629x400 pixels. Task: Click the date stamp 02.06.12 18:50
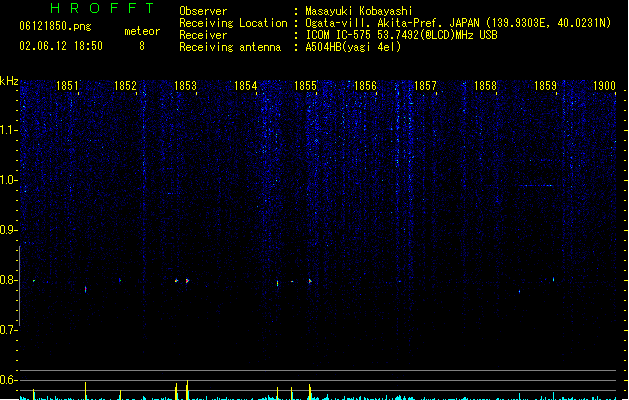pos(61,46)
